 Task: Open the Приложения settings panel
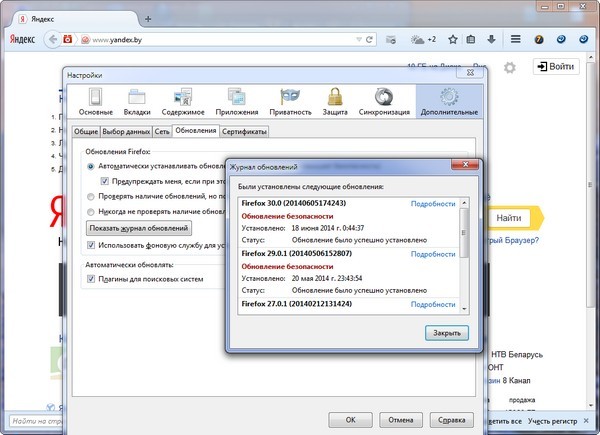(x=237, y=101)
